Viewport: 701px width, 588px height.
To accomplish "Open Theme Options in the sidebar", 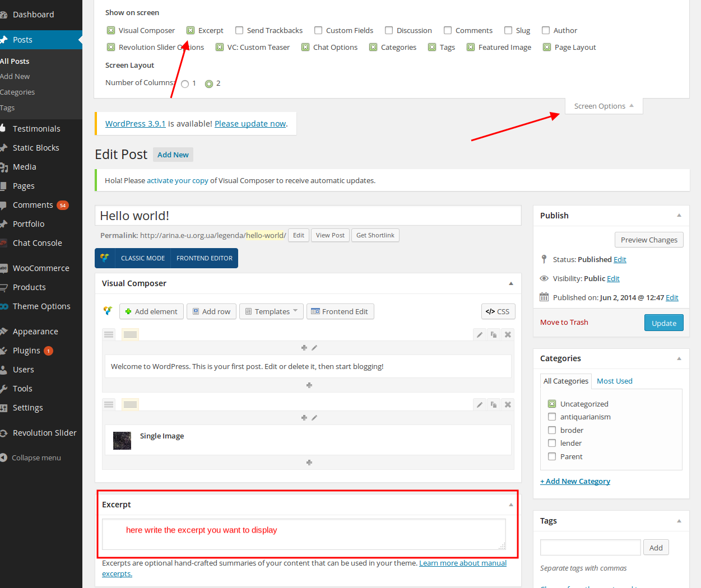I will coord(41,306).
